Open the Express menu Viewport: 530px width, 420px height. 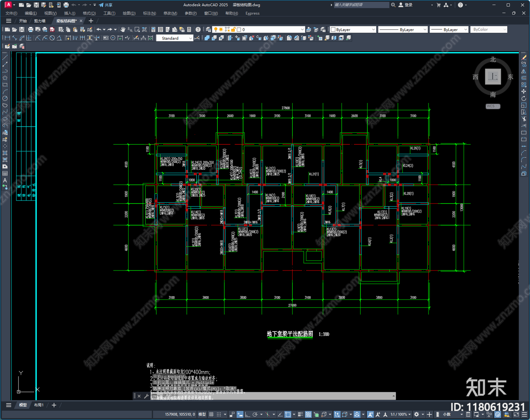tap(252, 13)
